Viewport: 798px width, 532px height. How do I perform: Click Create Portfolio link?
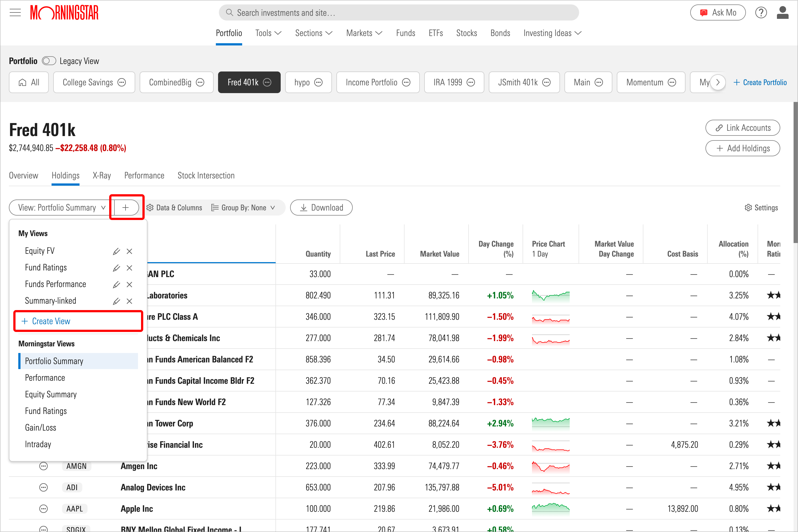[x=760, y=83]
